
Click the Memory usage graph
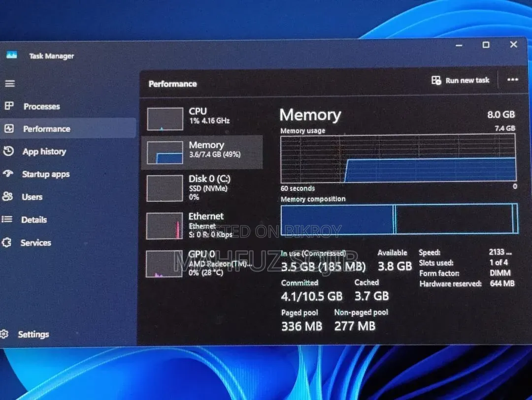pos(399,158)
